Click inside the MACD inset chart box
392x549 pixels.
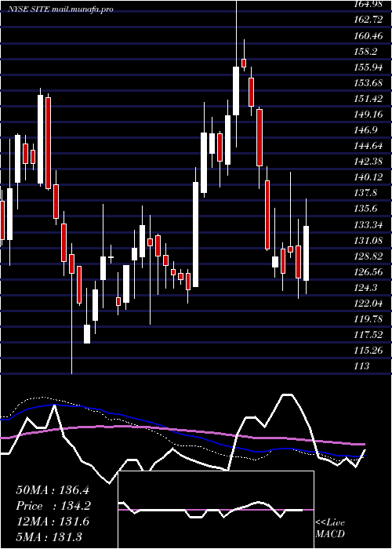tap(216, 510)
